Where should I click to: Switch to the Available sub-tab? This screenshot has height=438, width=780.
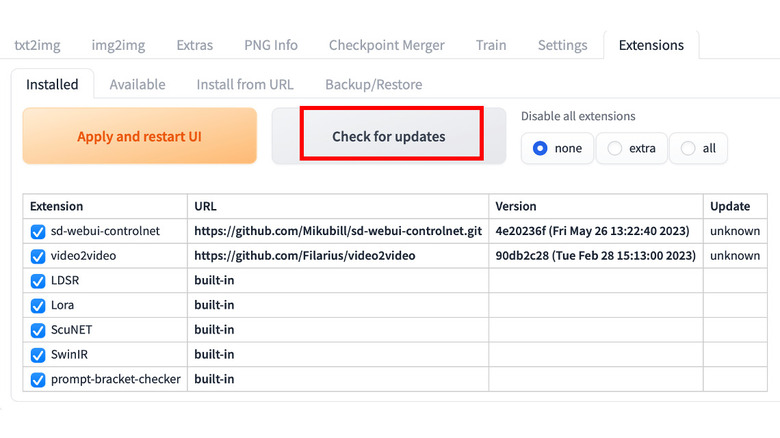click(x=138, y=84)
